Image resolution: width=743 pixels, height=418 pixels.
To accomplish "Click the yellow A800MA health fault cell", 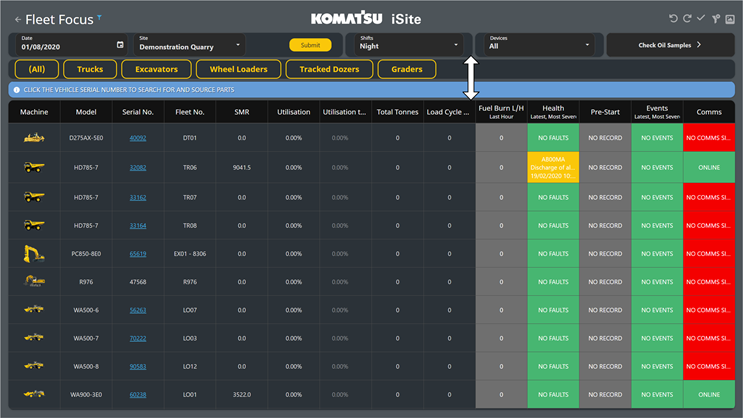I will (553, 167).
